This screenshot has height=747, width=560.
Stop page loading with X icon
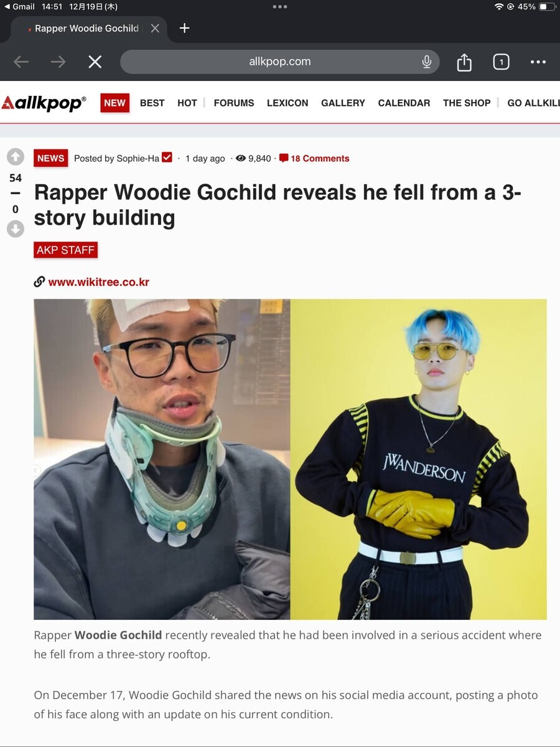pos(95,62)
